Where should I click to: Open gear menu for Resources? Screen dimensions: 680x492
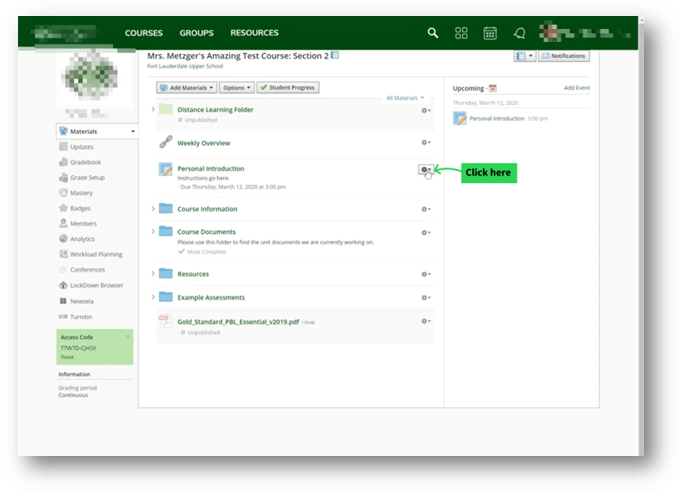426,274
